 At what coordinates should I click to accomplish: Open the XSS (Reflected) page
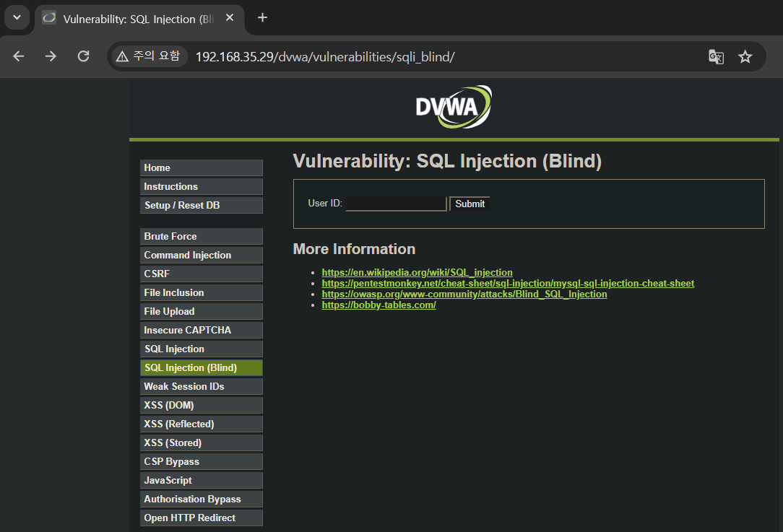(202, 424)
